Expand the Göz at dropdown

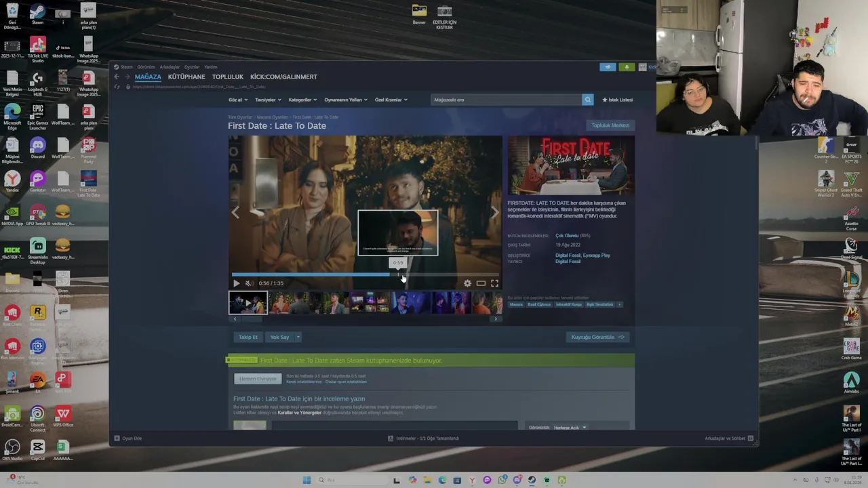(x=237, y=100)
